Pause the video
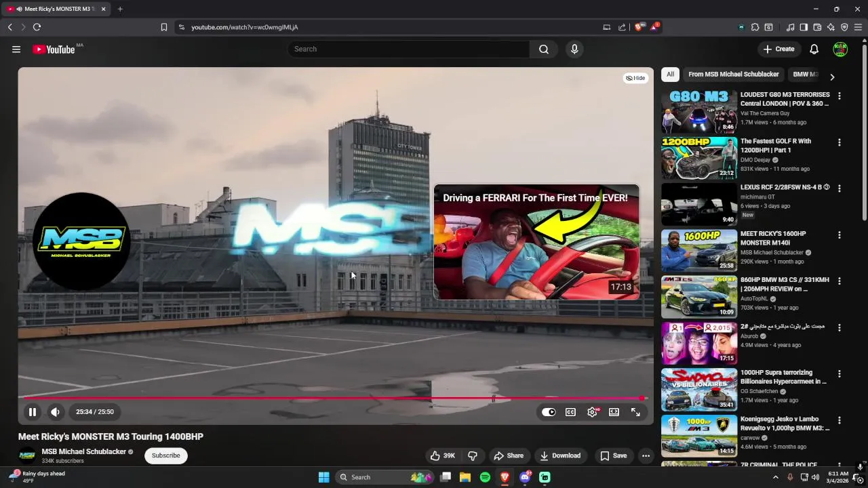Screen dimensions: 868x488 [x=32, y=411]
